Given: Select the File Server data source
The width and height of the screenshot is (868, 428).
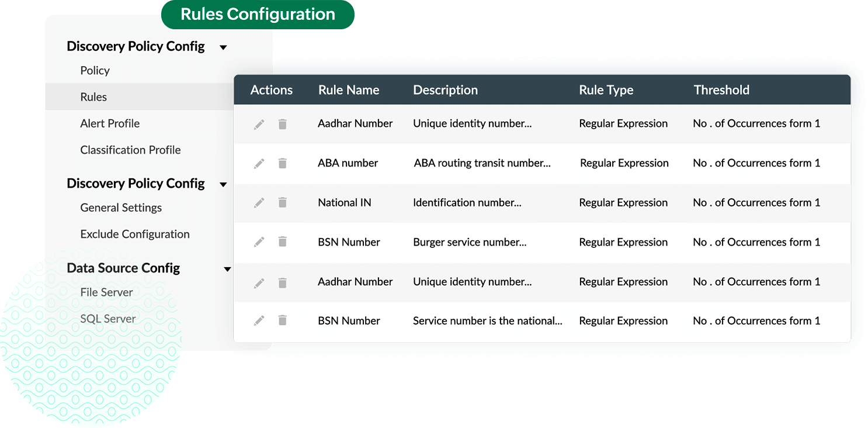Looking at the screenshot, I should (106, 292).
